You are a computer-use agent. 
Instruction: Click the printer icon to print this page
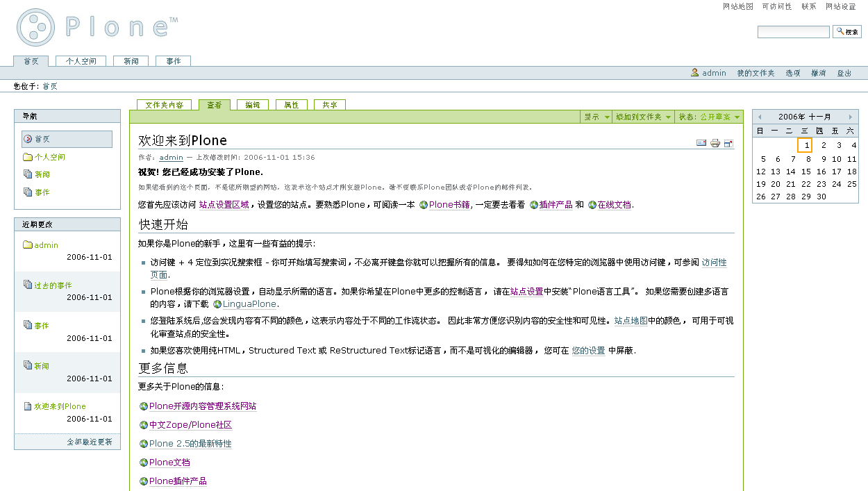pyautogui.click(x=715, y=143)
